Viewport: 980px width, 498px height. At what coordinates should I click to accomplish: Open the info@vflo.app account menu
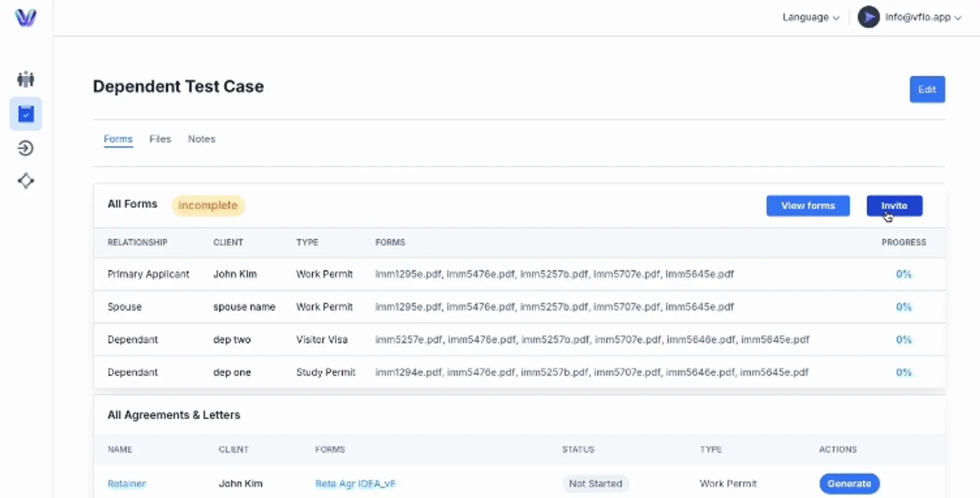[x=923, y=17]
